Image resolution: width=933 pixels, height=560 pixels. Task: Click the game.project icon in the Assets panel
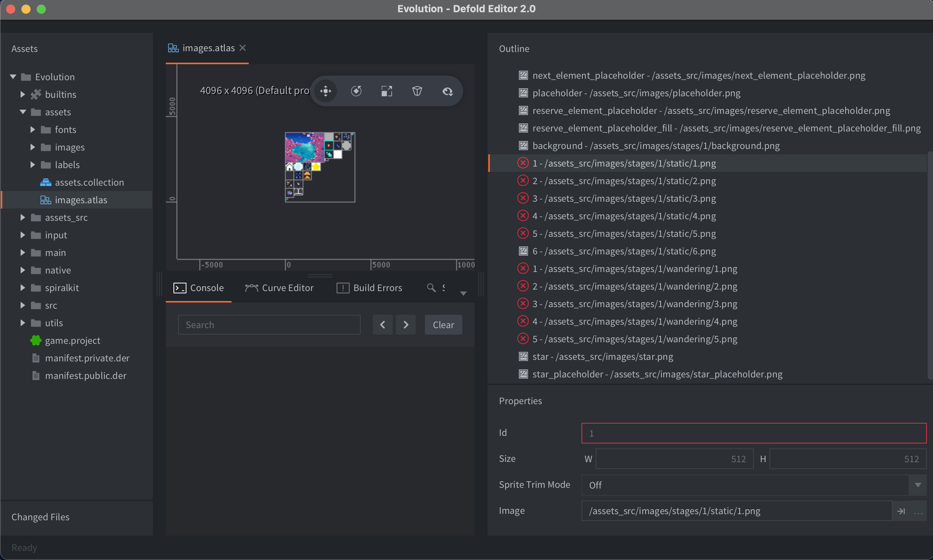point(36,340)
